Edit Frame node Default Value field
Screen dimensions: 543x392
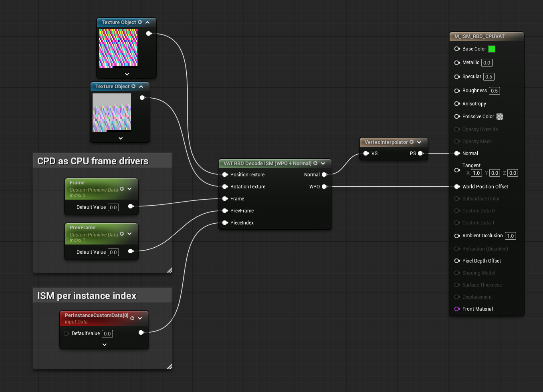[x=113, y=208]
